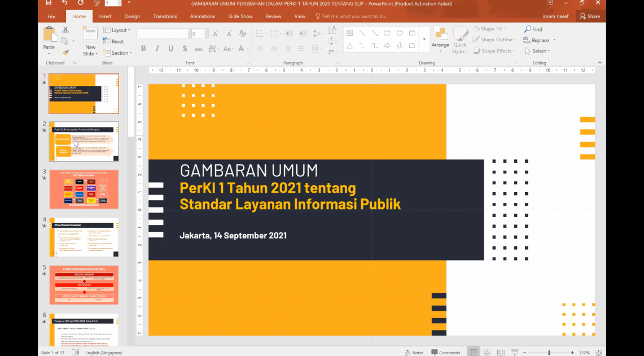Open the Slide Show ribbon tab
This screenshot has width=644, height=356.
(x=240, y=16)
